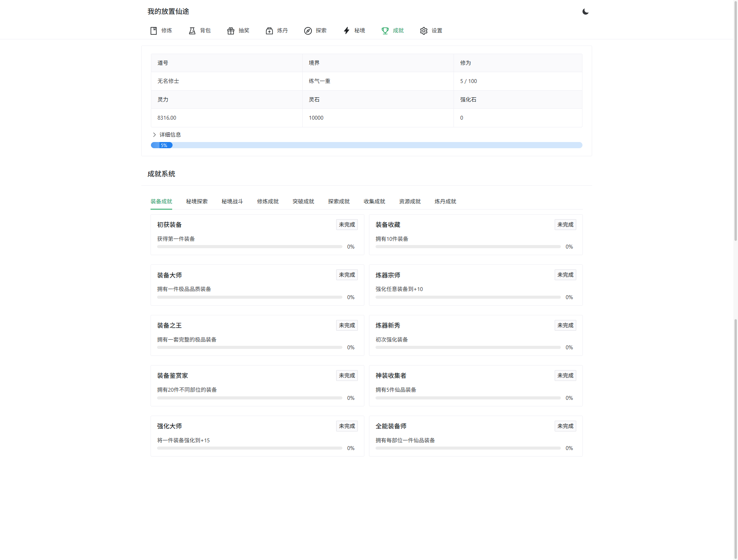
Task: Click 未完成 badge on 炼器宗师 card
Action: tap(565, 274)
